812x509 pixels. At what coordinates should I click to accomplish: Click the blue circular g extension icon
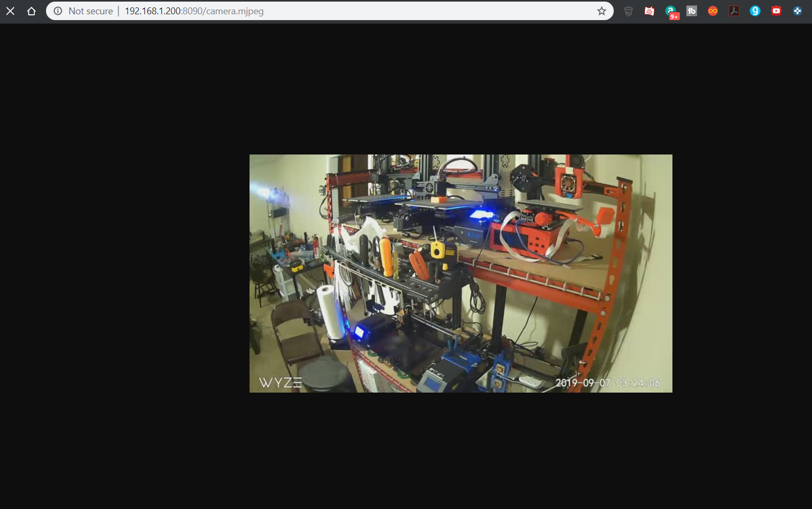(x=755, y=11)
